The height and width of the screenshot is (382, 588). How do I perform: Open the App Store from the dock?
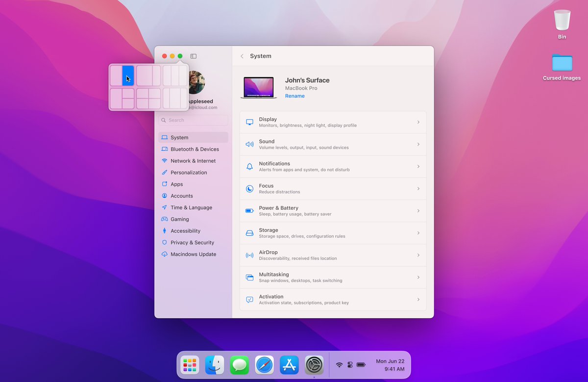(x=289, y=365)
